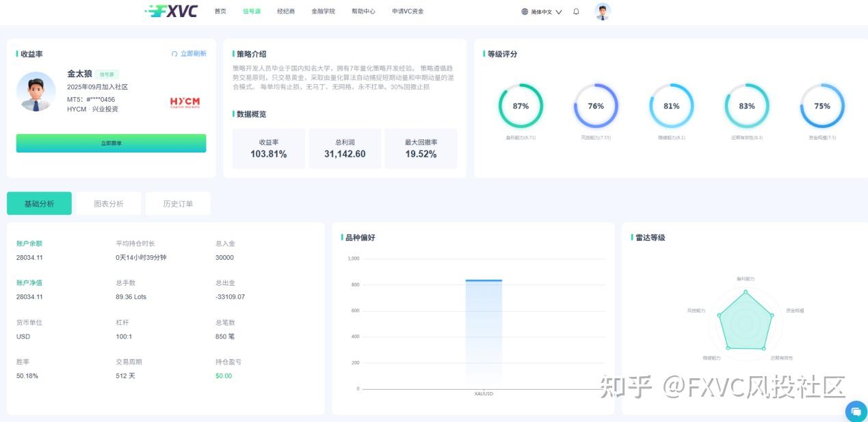Open the notification bell

click(576, 12)
